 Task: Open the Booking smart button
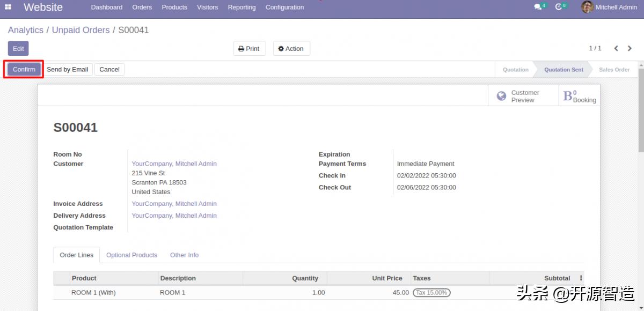(x=579, y=96)
